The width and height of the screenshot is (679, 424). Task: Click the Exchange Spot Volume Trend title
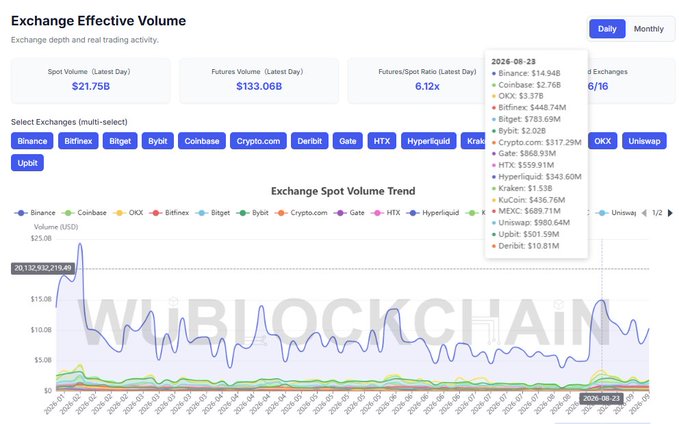tap(343, 191)
